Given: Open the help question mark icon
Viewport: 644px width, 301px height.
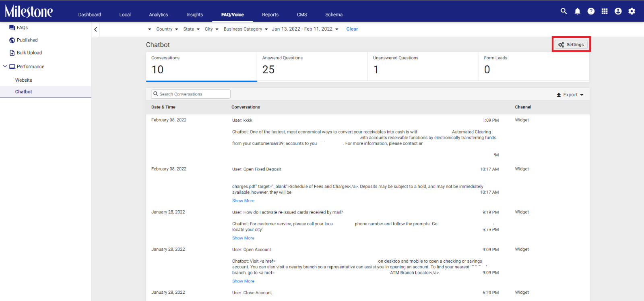Looking at the screenshot, I should click(591, 11).
